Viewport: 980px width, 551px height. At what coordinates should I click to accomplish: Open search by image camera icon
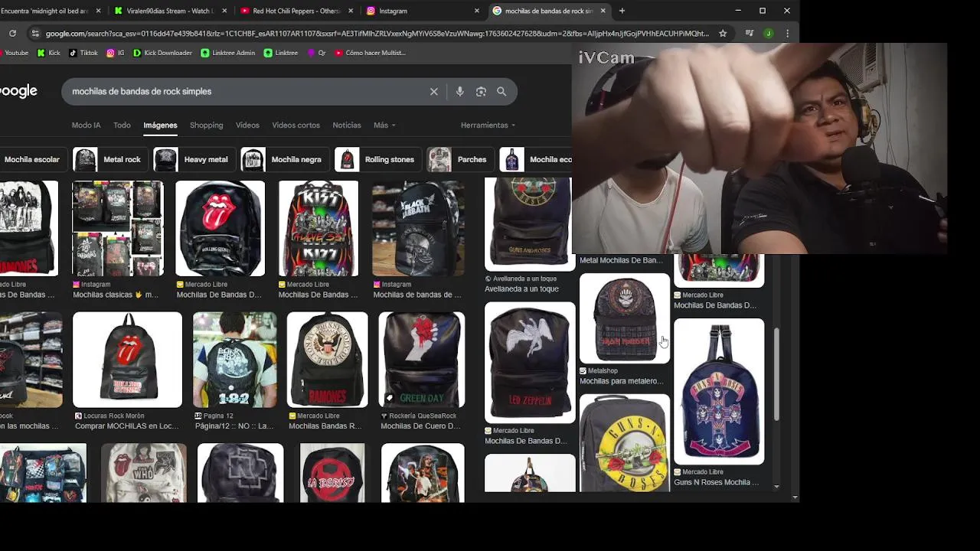(481, 91)
